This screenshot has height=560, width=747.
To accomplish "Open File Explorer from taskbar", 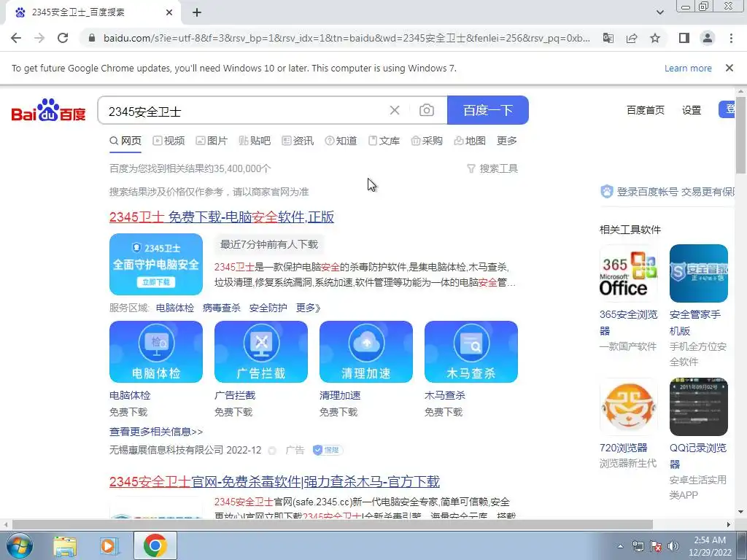I will click(65, 545).
